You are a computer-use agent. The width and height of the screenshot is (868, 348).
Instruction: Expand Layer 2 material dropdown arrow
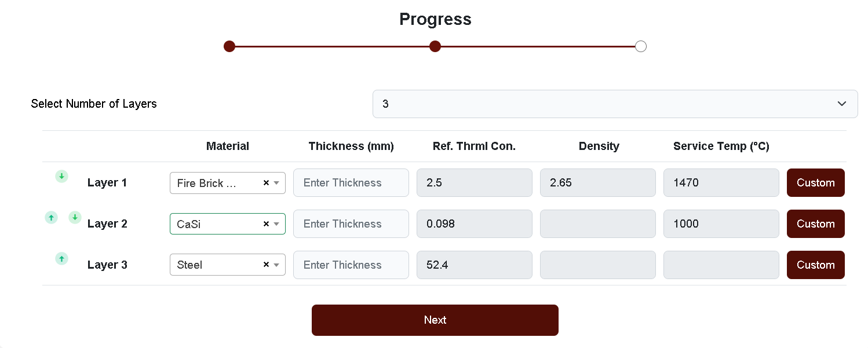[277, 224]
